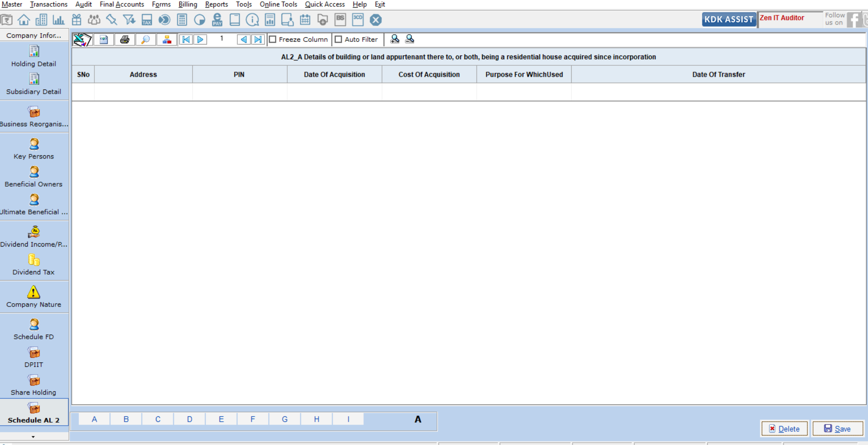Open the Reports menu
The width and height of the screenshot is (868, 445).
[216, 4]
